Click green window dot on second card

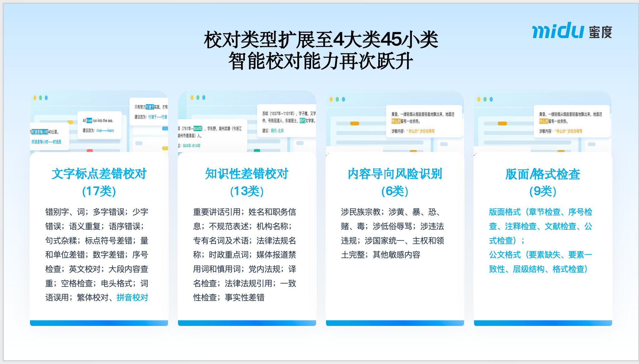tap(198, 97)
